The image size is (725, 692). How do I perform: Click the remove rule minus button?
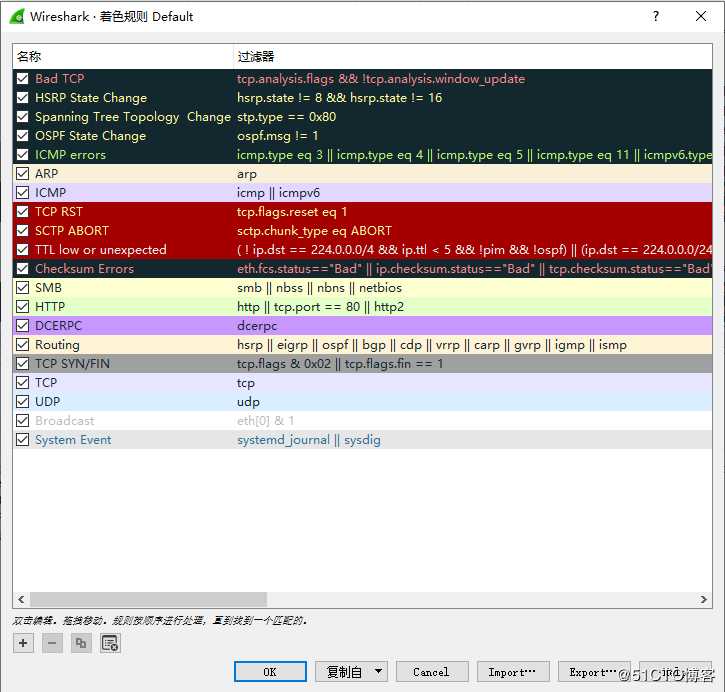click(x=52, y=643)
